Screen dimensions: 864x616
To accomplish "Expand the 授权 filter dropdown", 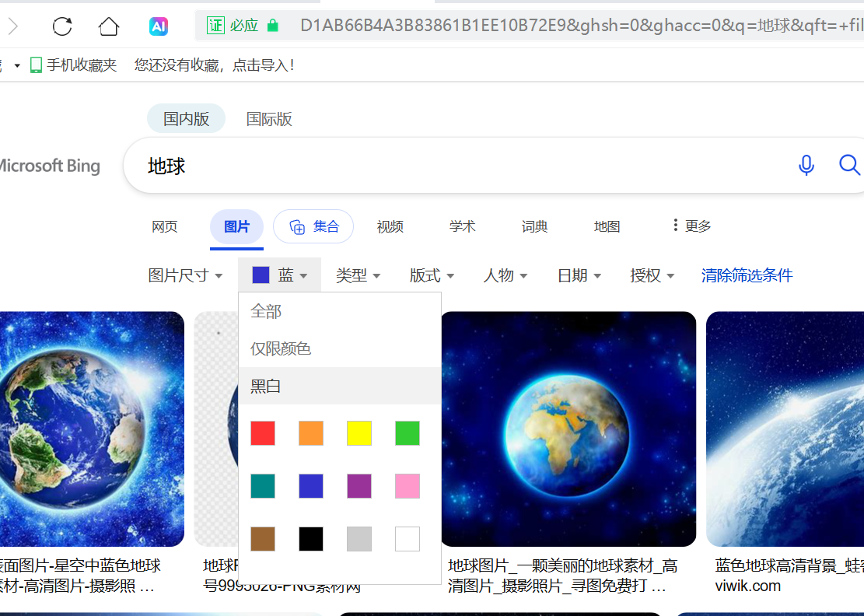I will [x=652, y=275].
